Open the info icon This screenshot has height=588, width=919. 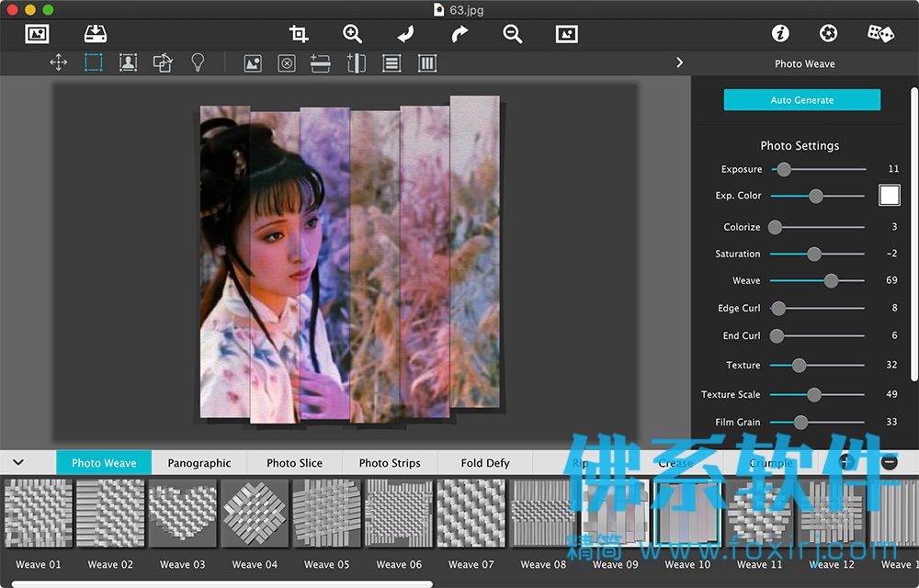click(x=780, y=33)
